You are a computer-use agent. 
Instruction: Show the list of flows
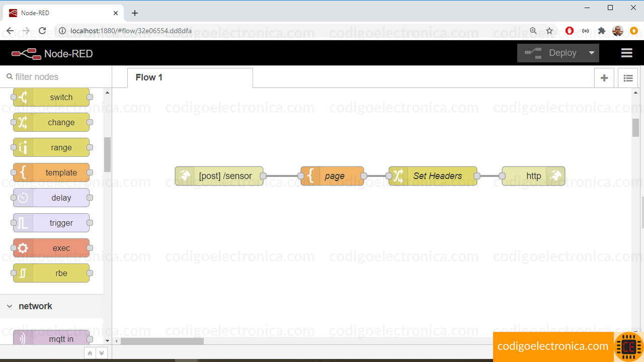click(x=628, y=78)
